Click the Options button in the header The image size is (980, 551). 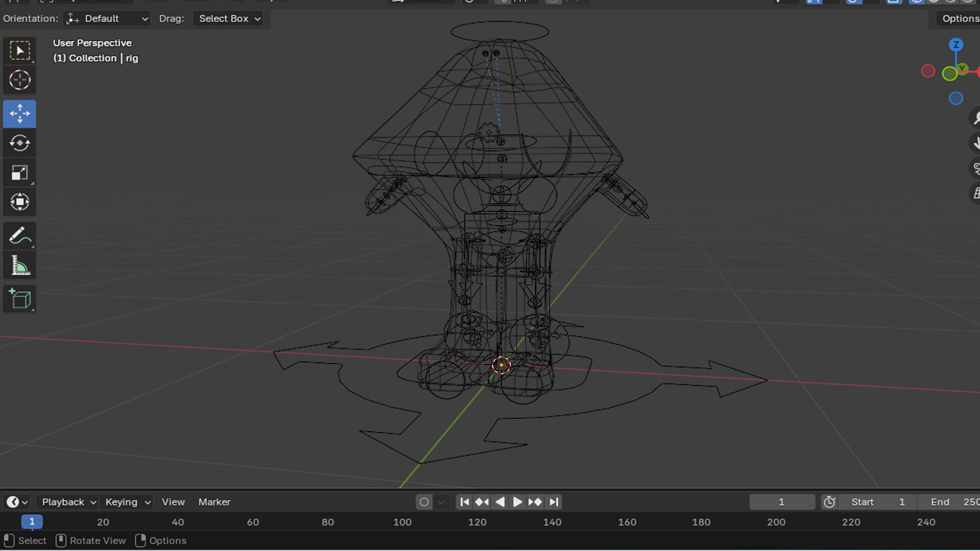[960, 19]
